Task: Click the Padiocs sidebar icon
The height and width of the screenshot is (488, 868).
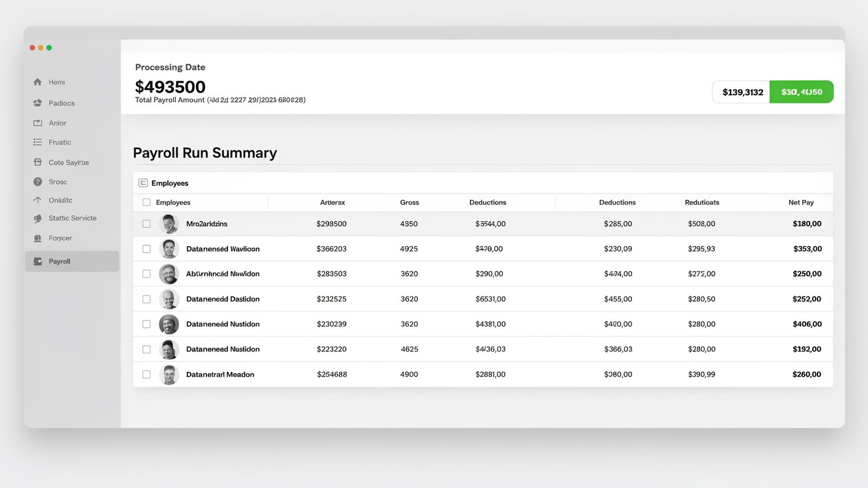Action: (38, 103)
